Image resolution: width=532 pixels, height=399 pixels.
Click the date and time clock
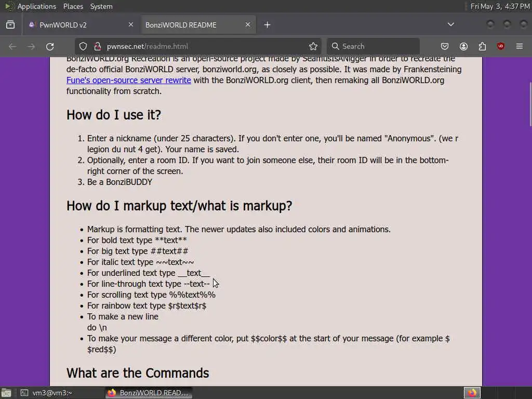click(x=500, y=6)
